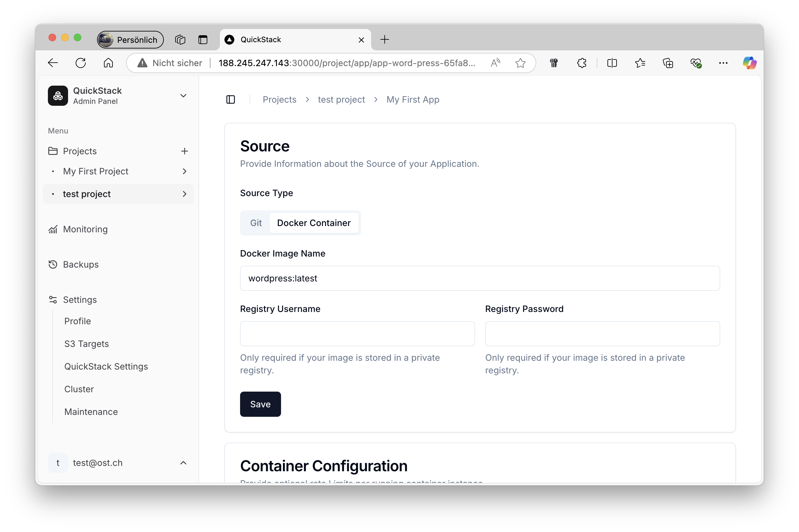This screenshot has height=532, width=799.
Task: Click Projects breadcrumb link
Action: tap(279, 99)
